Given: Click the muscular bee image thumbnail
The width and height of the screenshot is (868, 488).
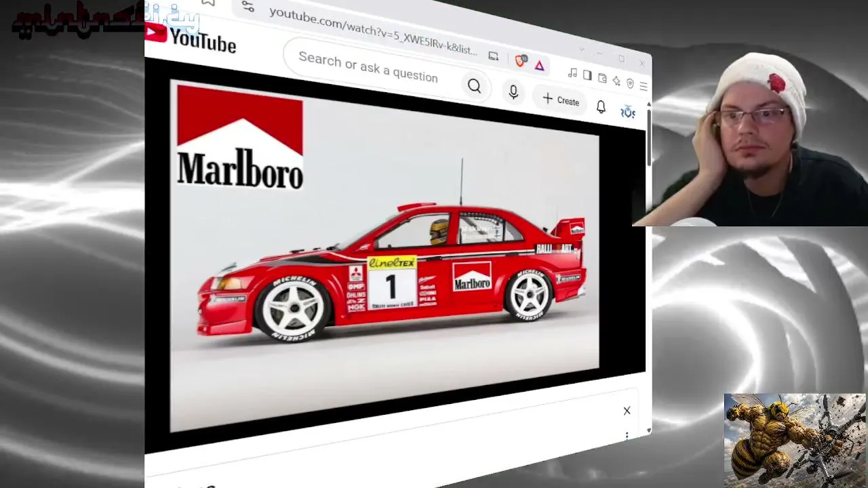Looking at the screenshot, I should [795, 441].
